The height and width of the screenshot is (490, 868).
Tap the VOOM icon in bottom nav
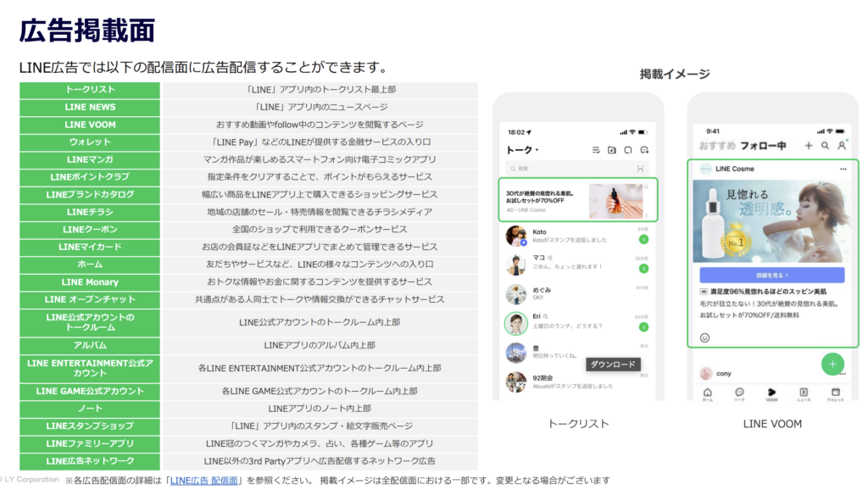pos(771,394)
